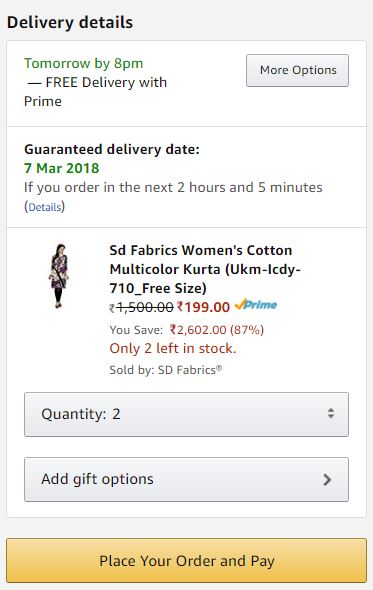Click the Prime checkmark logo
The width and height of the screenshot is (373, 590).
(x=256, y=304)
